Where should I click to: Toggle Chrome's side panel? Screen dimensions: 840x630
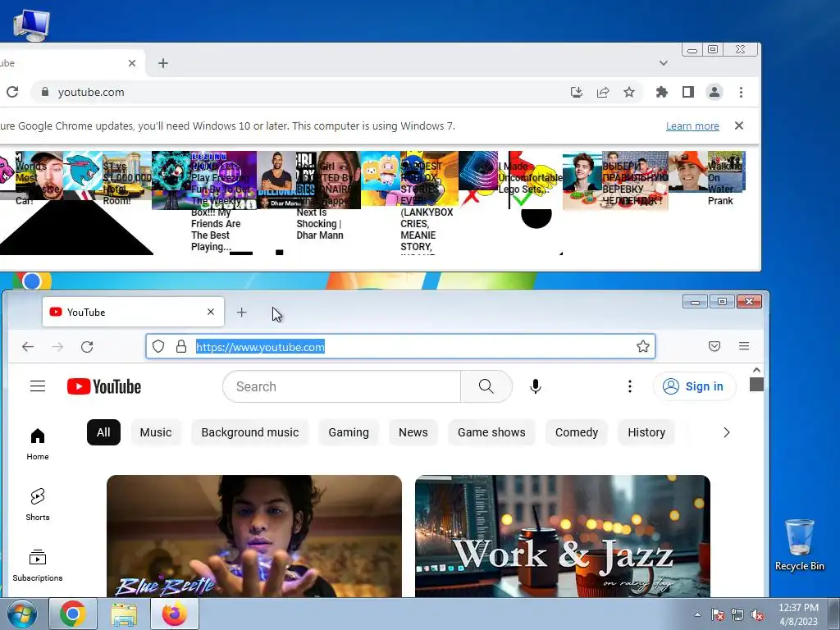pyautogui.click(x=688, y=92)
